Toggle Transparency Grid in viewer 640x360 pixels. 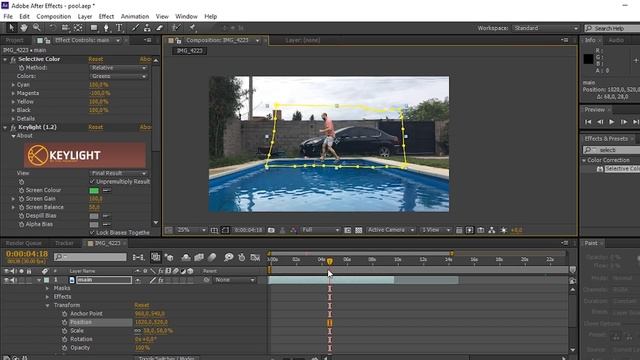(x=358, y=230)
